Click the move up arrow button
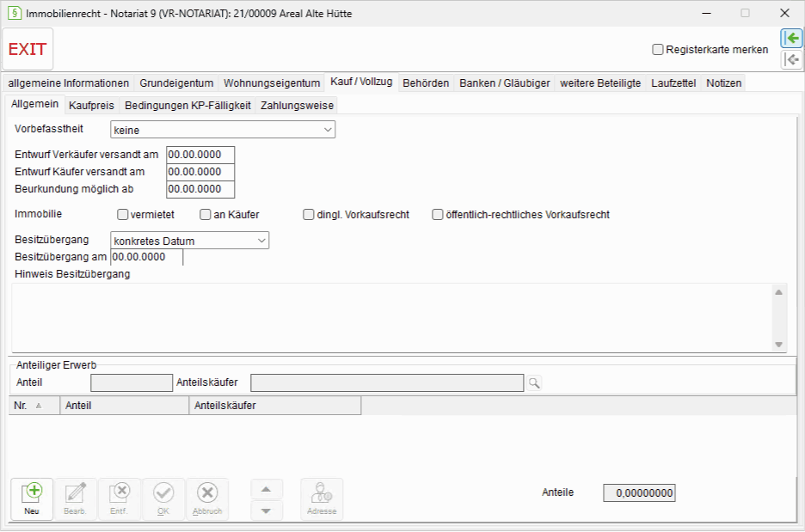Screen dimensions: 805x532 coord(266,489)
